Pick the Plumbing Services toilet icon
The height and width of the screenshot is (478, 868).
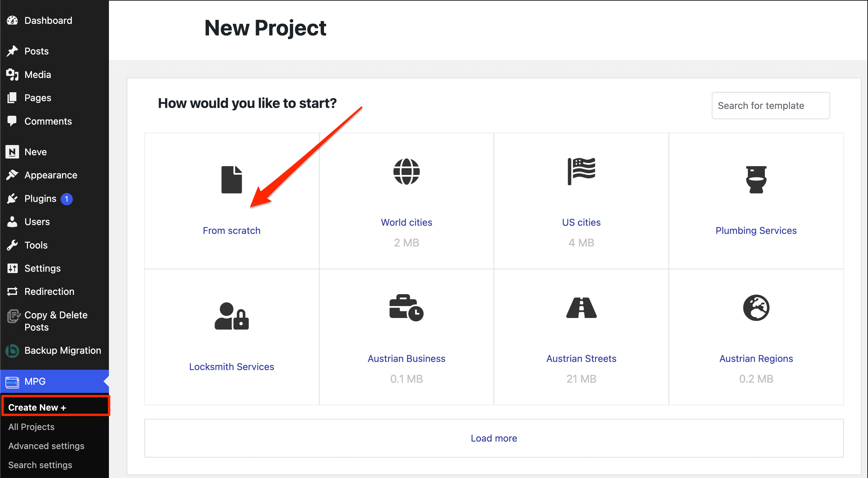coord(756,179)
